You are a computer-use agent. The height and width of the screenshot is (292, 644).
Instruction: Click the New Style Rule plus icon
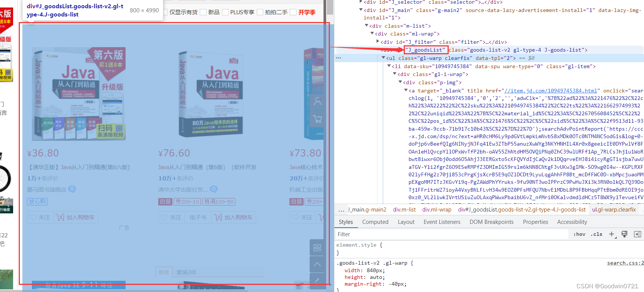point(612,234)
